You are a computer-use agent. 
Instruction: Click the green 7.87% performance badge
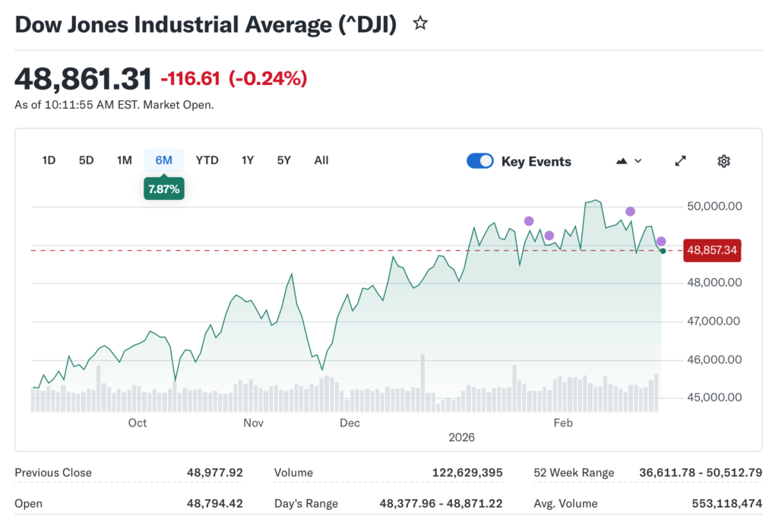point(163,188)
